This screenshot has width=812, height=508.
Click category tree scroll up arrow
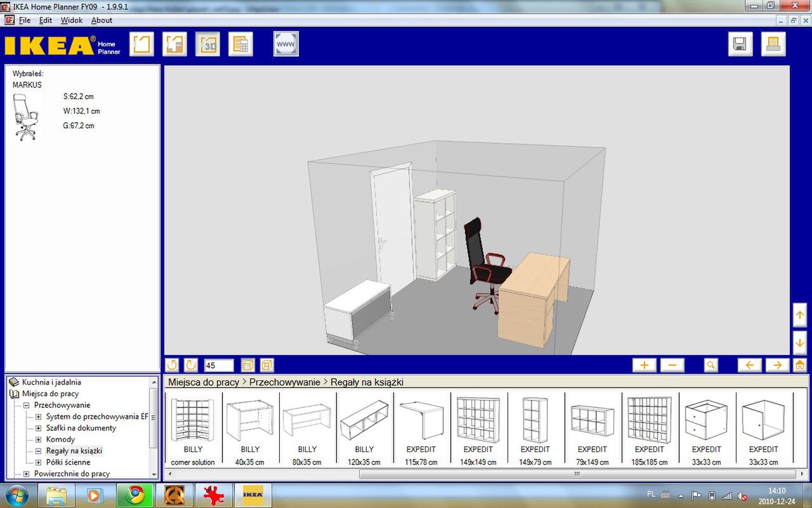(x=154, y=382)
